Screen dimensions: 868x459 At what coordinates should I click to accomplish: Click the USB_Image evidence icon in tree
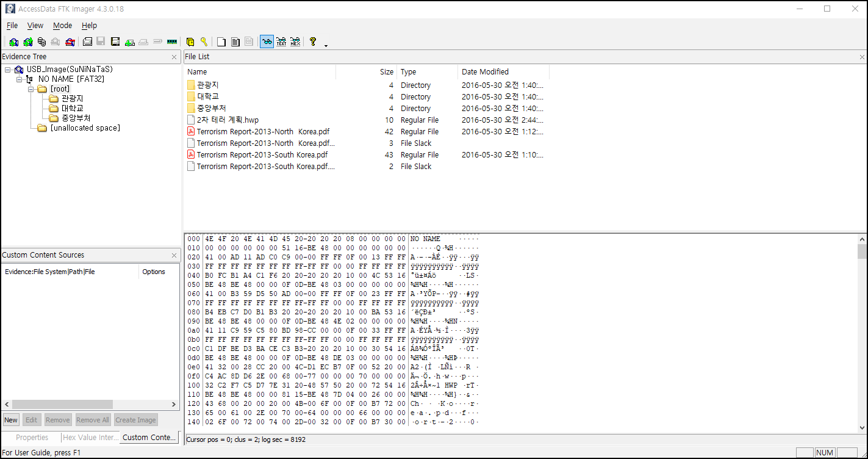point(19,70)
